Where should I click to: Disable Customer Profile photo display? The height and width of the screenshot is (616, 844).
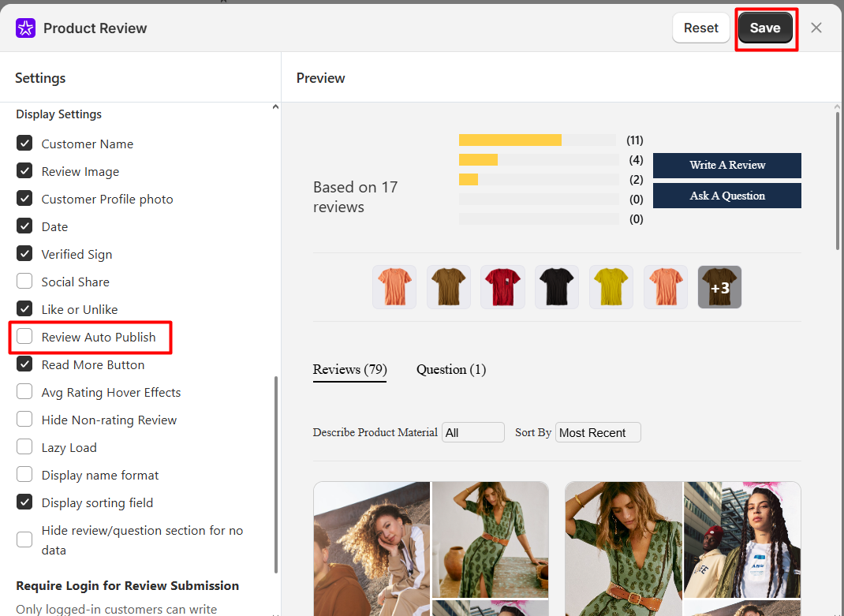coord(24,198)
